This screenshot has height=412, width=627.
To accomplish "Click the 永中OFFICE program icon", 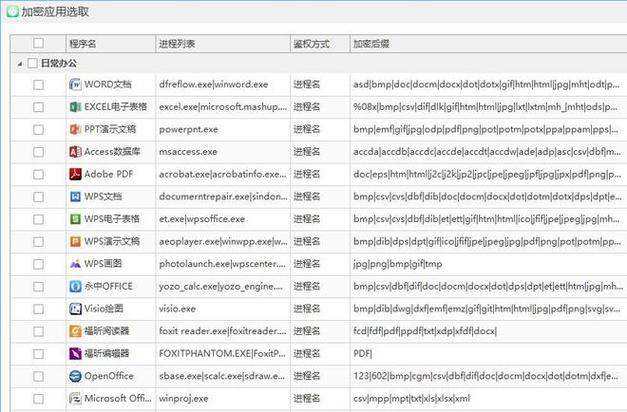I will pos(75,286).
